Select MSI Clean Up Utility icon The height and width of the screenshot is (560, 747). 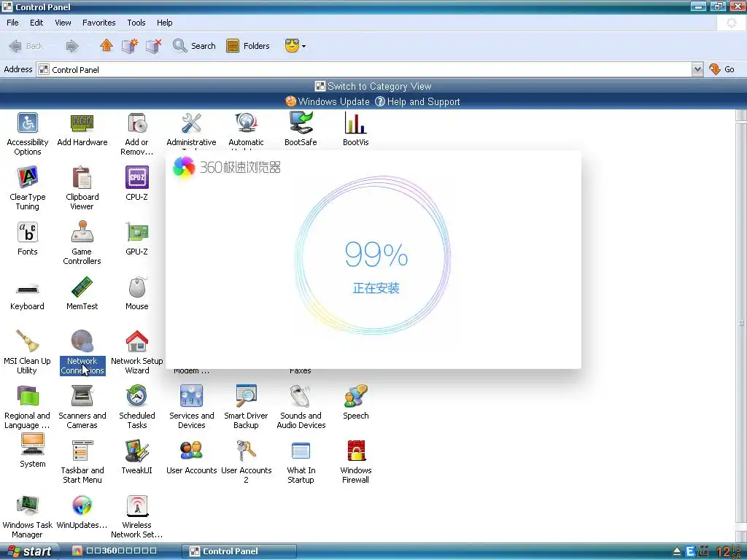tap(28, 341)
